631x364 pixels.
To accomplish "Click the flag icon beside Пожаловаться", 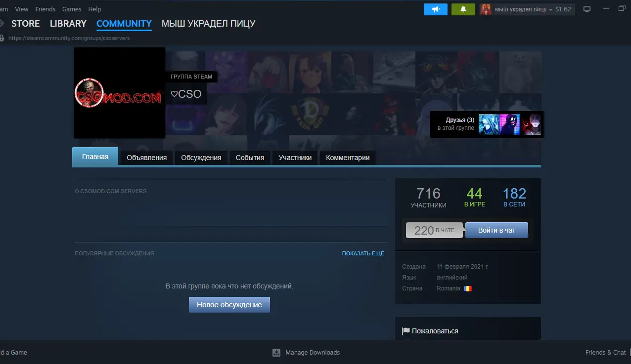I will pos(406,331).
